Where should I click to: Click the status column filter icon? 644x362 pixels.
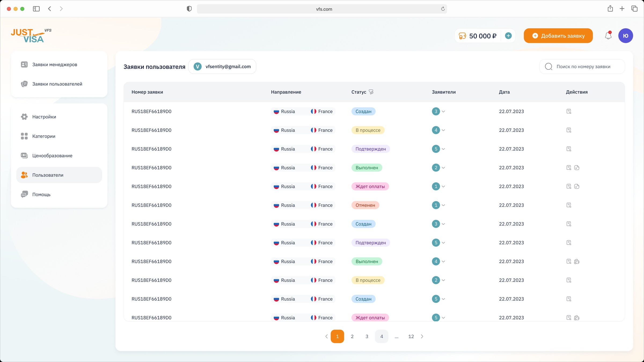(371, 92)
